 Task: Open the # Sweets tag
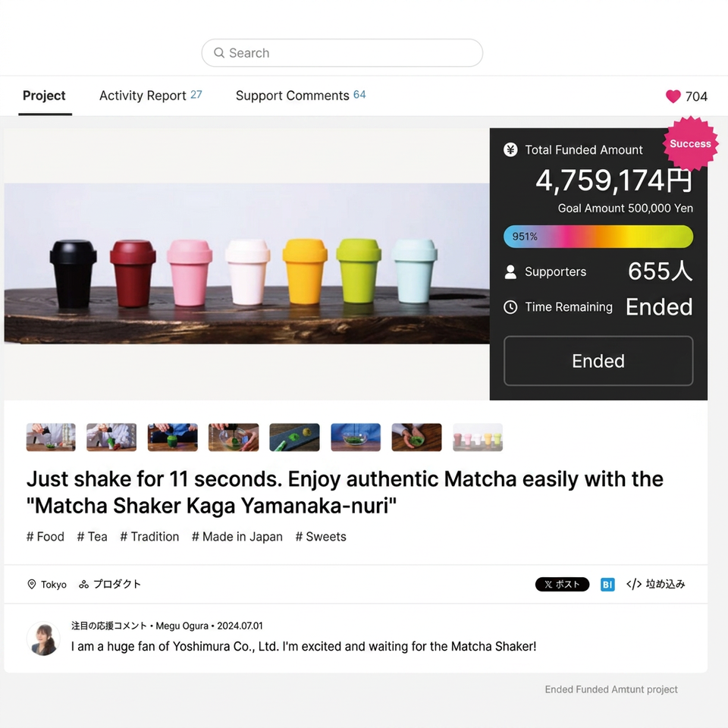(x=321, y=537)
